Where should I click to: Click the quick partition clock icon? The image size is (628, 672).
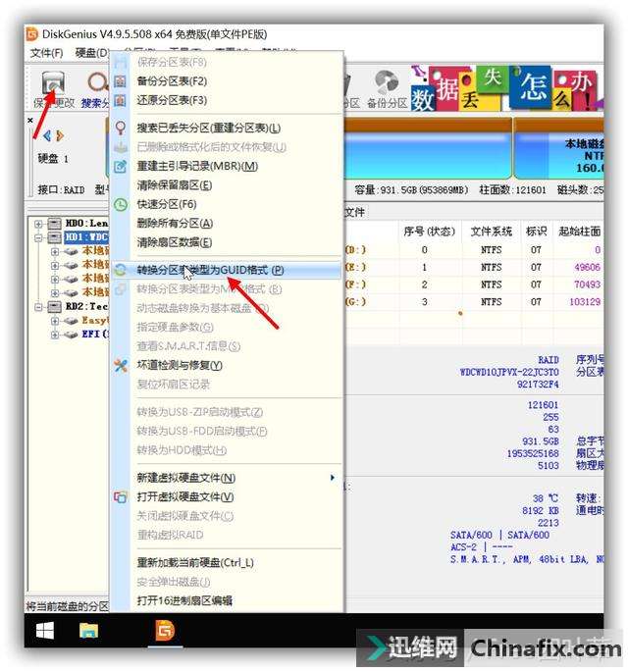tap(121, 204)
